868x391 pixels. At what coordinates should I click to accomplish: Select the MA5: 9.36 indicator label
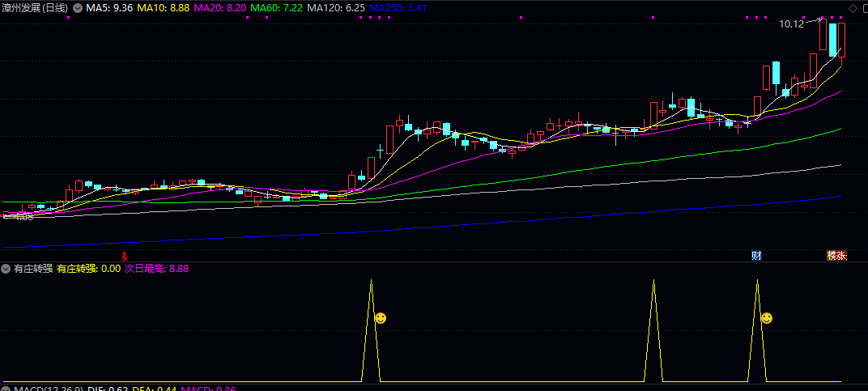click(109, 8)
